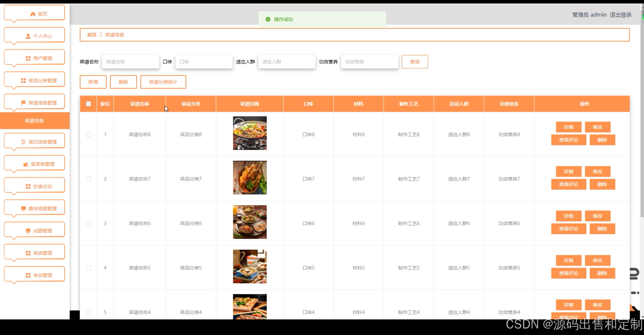This screenshot has height=335, width=644.
Task: Check the checkbox for row 菜谱名称6
Action: coord(89,223)
